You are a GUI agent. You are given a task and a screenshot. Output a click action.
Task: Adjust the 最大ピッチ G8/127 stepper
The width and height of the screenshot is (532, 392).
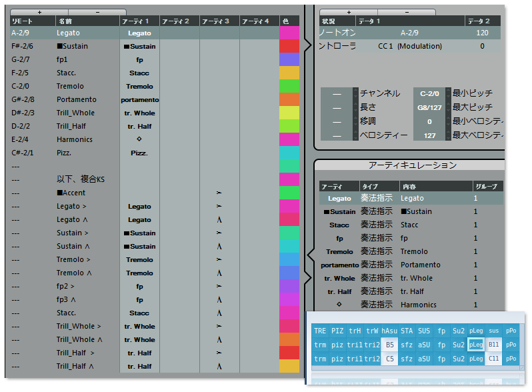[448, 107]
